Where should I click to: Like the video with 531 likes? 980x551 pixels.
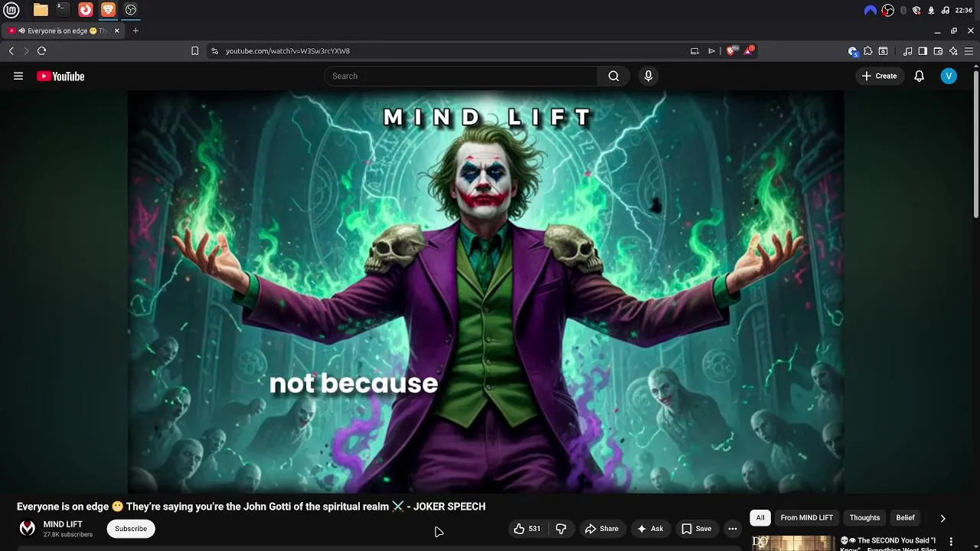[527, 529]
